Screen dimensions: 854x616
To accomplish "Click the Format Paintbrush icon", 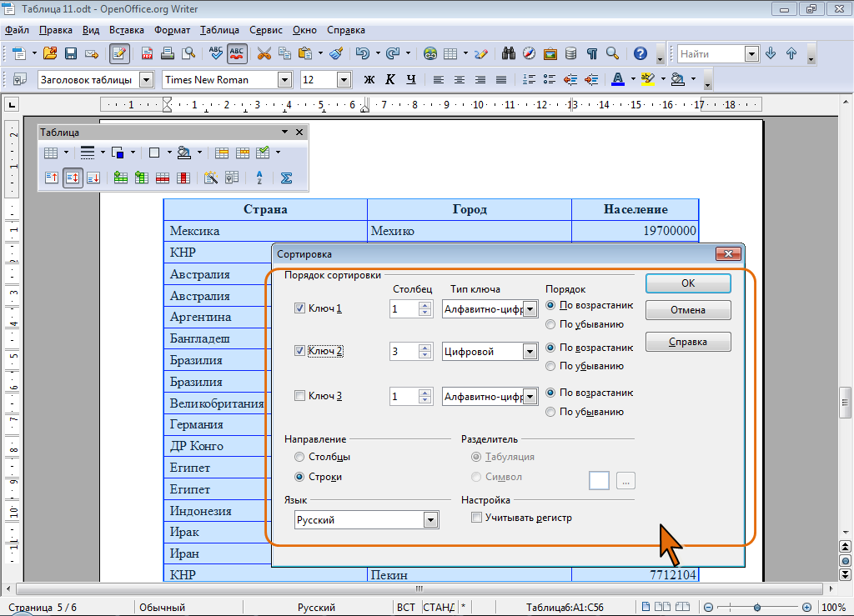I will [x=337, y=53].
